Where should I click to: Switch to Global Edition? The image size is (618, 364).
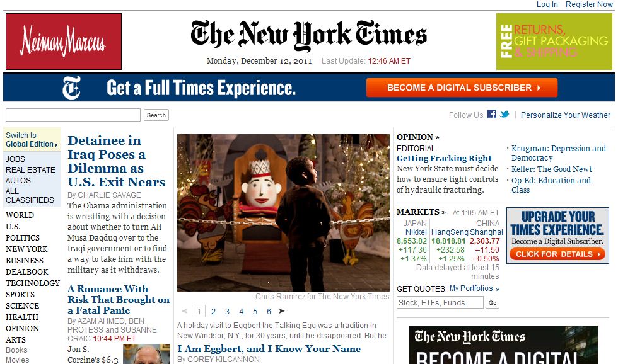[x=32, y=140]
